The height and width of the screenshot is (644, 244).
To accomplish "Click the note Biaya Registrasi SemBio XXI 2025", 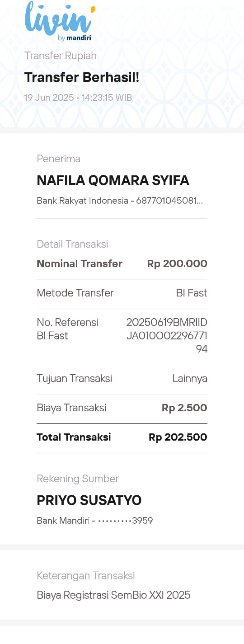I will (113, 595).
